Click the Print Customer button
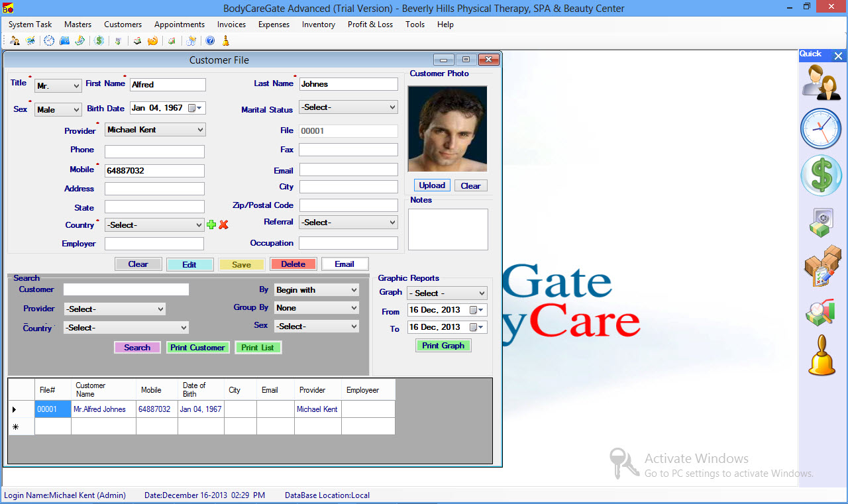 tap(197, 348)
